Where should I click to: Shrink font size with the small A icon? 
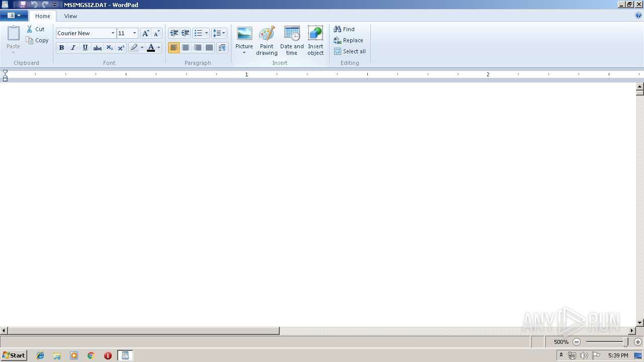point(156,33)
